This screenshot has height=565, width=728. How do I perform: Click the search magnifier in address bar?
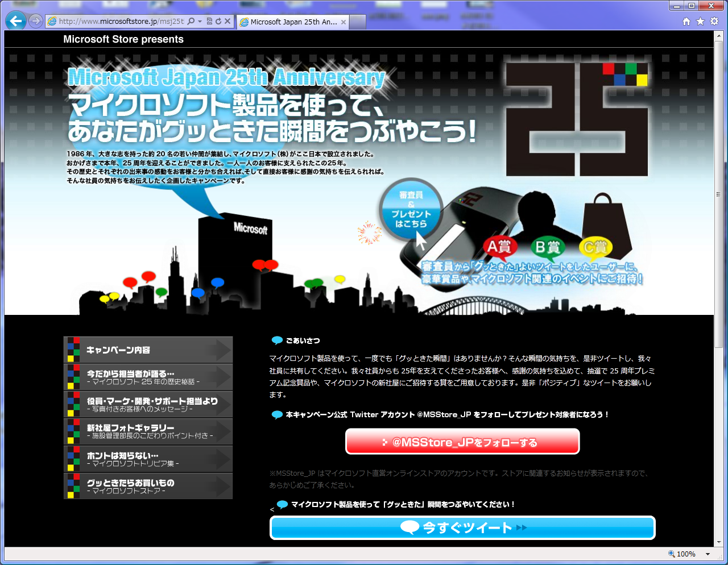(191, 21)
